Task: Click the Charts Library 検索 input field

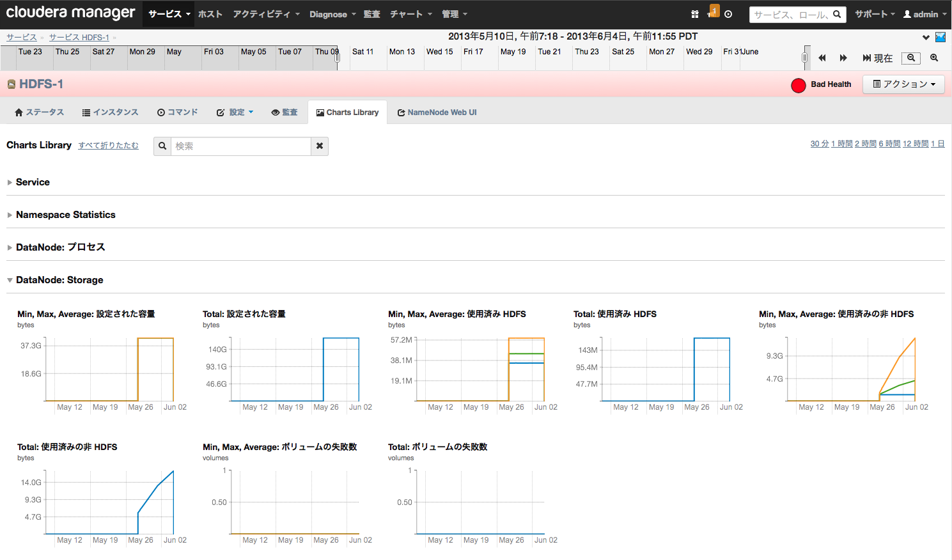Action: tap(241, 146)
